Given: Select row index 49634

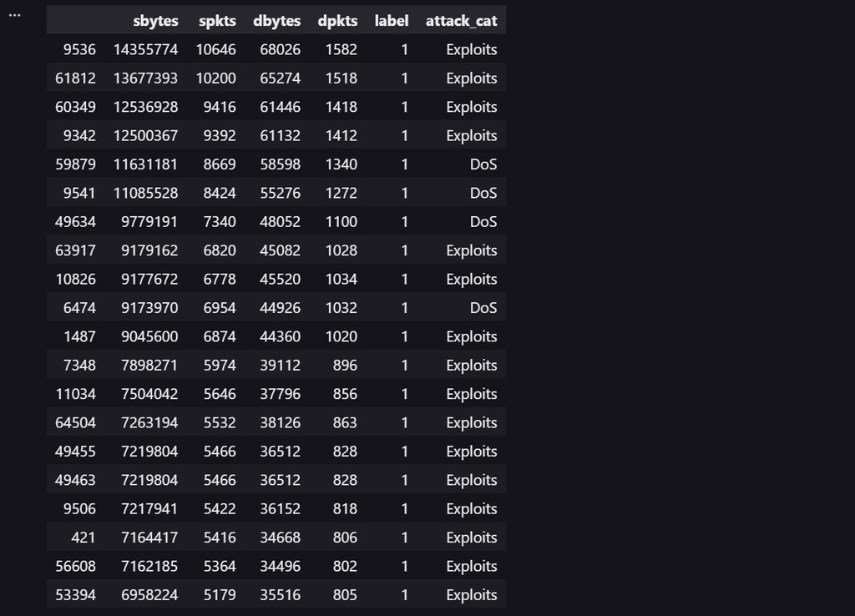Looking at the screenshot, I should coord(76,222).
